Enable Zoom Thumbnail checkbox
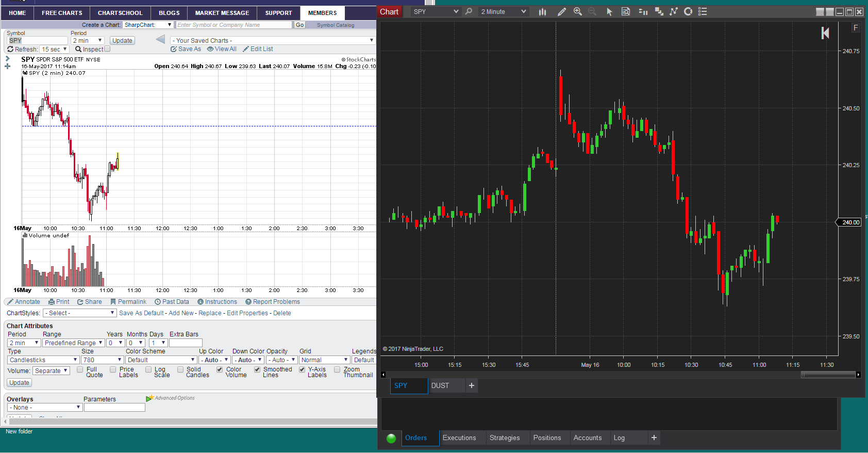 point(337,369)
